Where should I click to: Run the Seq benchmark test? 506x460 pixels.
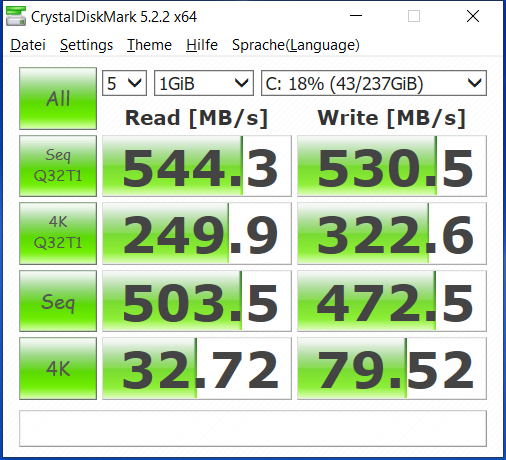tap(58, 301)
